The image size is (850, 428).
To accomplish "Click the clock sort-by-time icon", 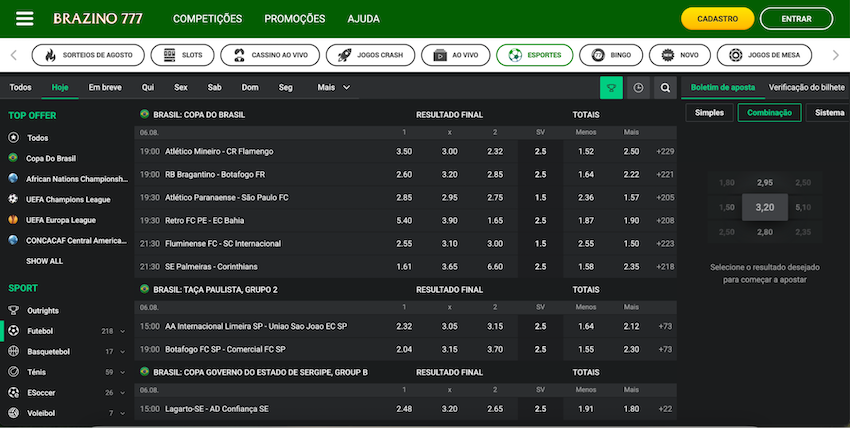I will tap(638, 88).
